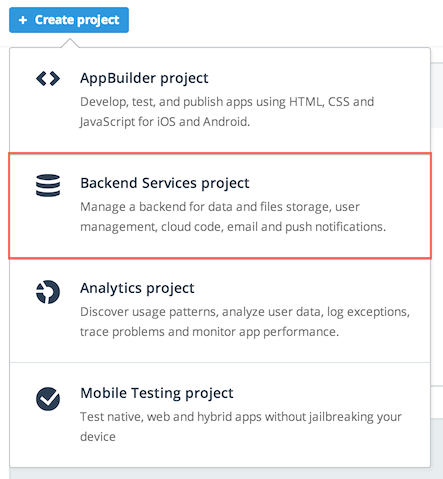Click the 'Discover usage patterns' description text

coord(245,322)
